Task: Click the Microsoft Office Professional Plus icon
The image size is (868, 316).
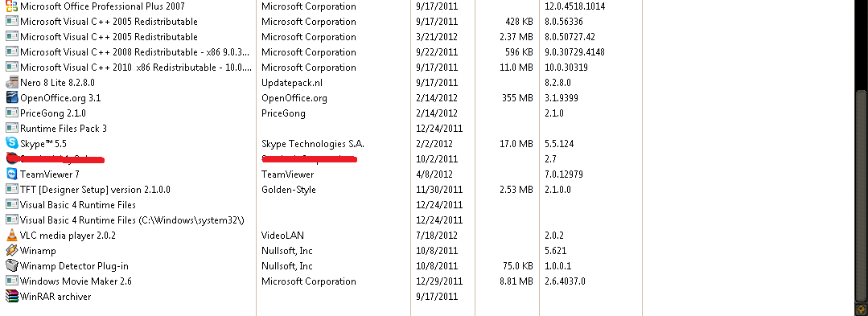Action: tap(11, 6)
